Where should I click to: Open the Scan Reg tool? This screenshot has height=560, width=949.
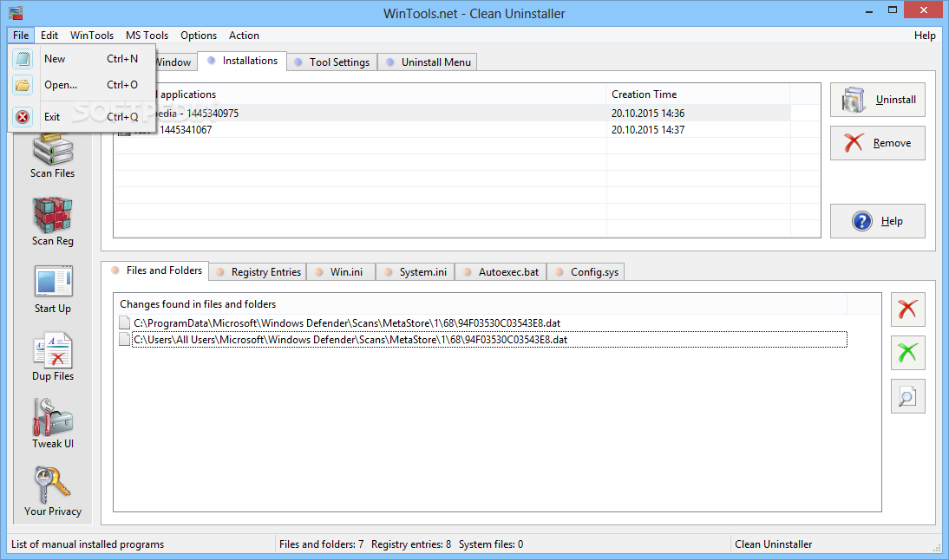pos(53,221)
